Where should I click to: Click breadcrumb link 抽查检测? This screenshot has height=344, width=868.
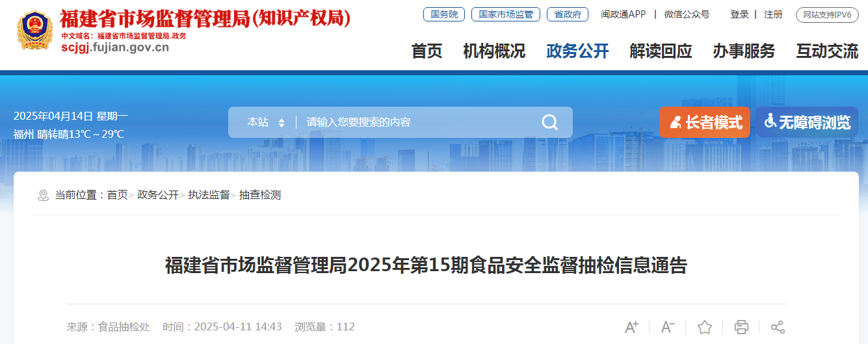click(x=260, y=195)
